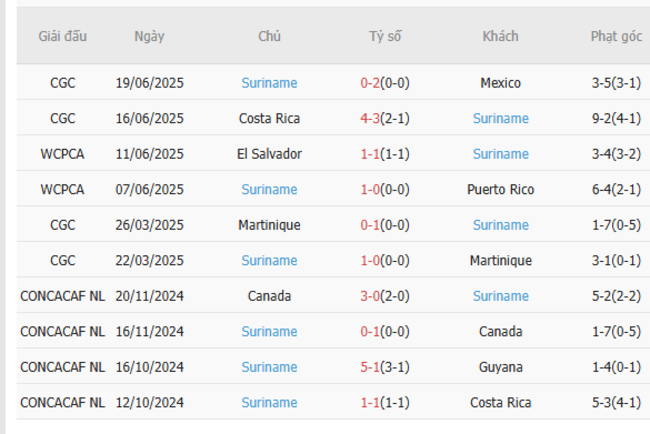Click the 4-3(2-1) score

coord(384,118)
